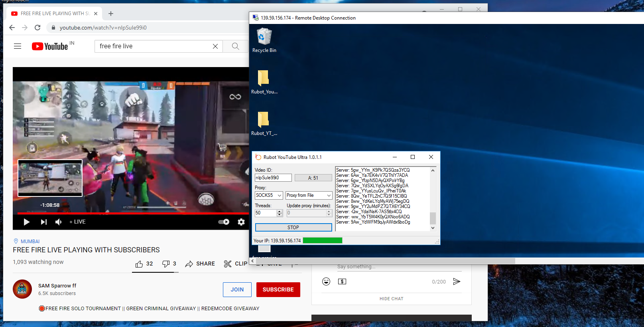Click the JOIN membership button

(x=237, y=289)
